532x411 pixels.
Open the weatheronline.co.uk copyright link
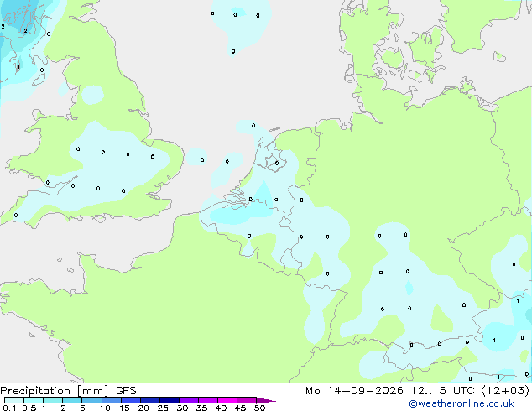coord(462,403)
